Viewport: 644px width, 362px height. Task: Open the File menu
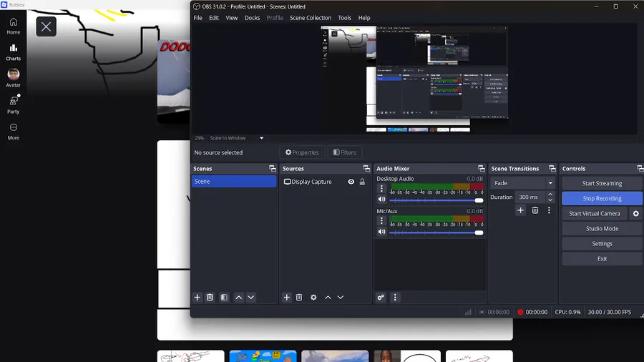coord(198,18)
